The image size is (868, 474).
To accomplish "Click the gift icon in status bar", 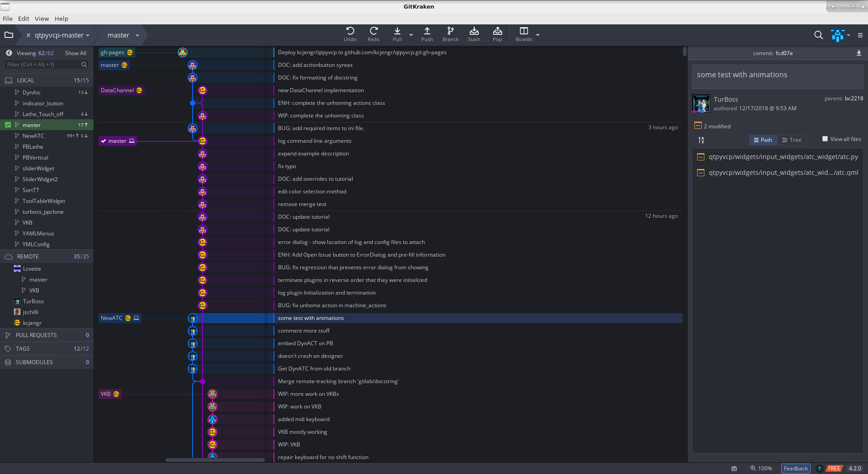I will (x=734, y=469).
